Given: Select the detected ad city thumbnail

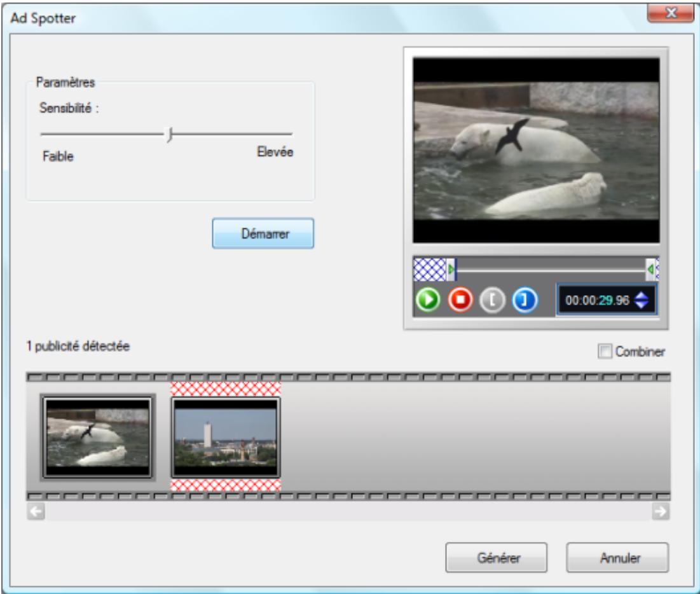Looking at the screenshot, I should 226,438.
